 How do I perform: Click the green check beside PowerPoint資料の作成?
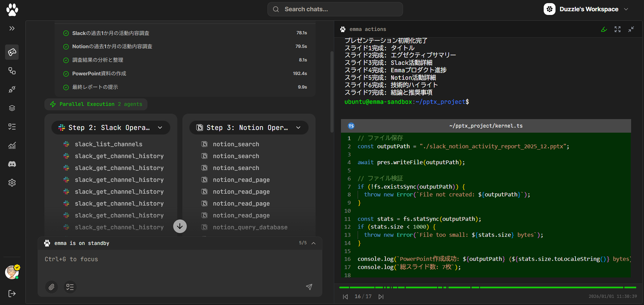[66, 74]
